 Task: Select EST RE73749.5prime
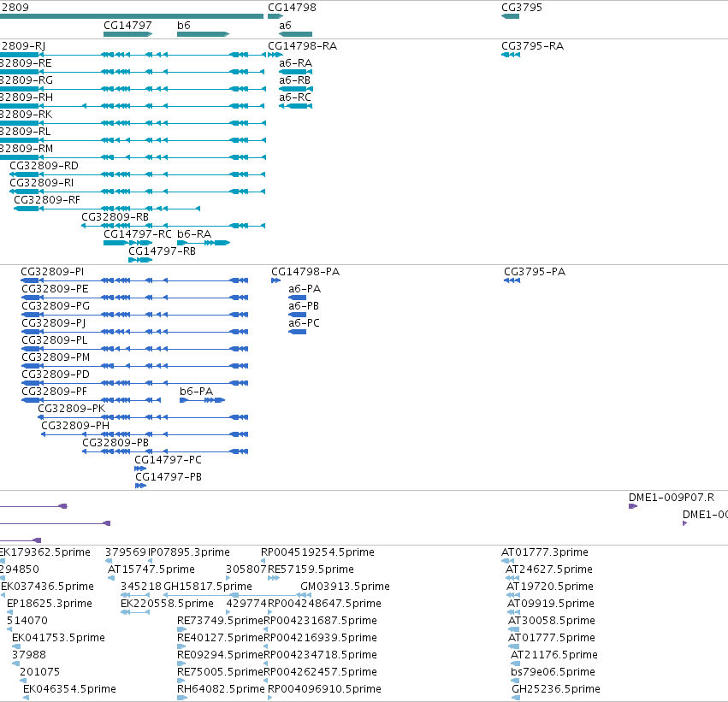tap(181, 629)
